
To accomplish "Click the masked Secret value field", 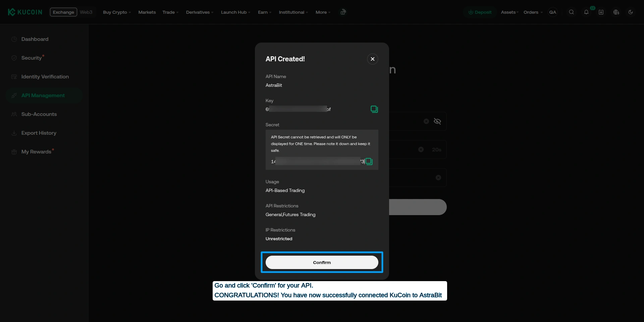I will [x=318, y=162].
